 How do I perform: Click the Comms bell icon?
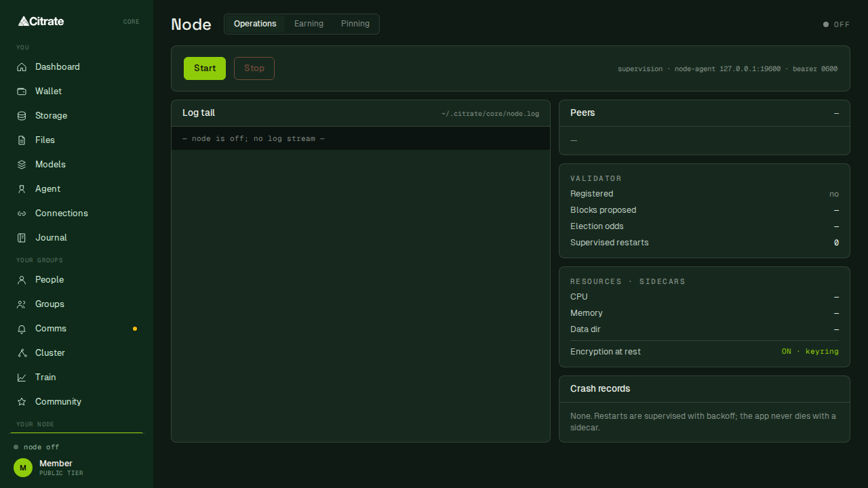22,329
